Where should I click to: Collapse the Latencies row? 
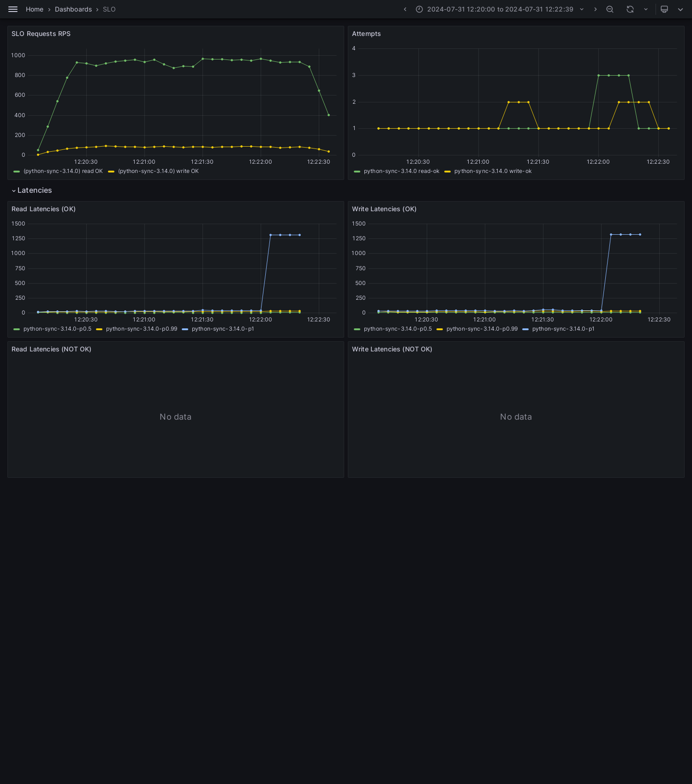point(32,190)
